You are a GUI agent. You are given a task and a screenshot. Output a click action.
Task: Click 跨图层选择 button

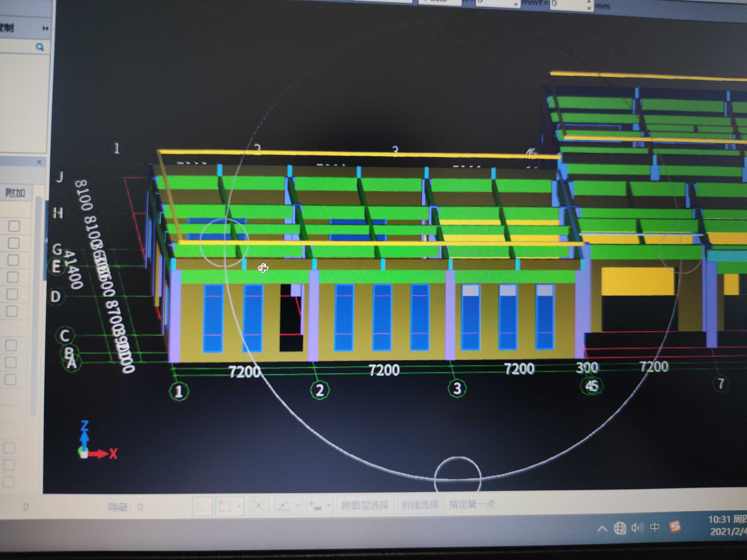pos(365,505)
